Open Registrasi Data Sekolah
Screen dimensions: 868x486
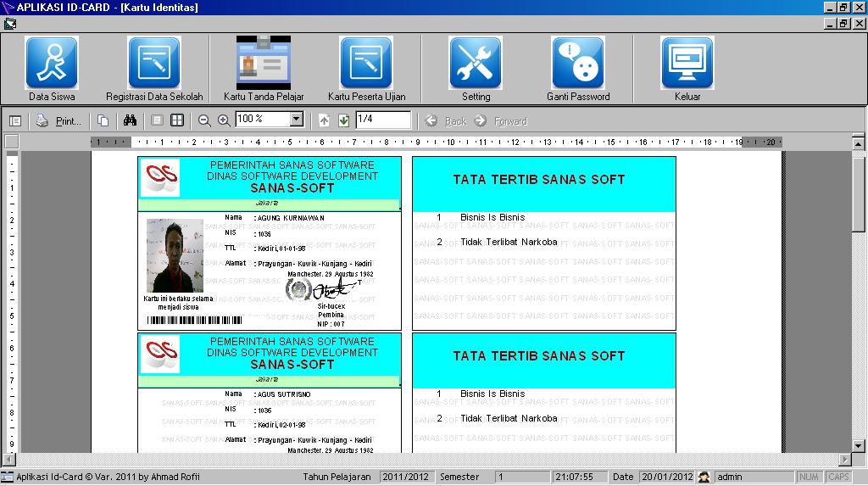tap(154, 69)
